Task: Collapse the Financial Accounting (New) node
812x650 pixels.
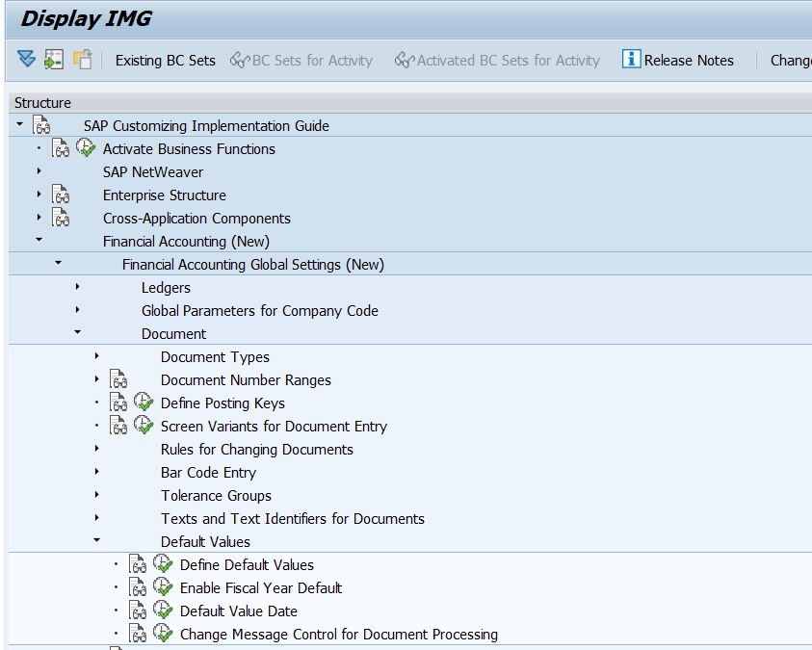Action: tap(39, 240)
